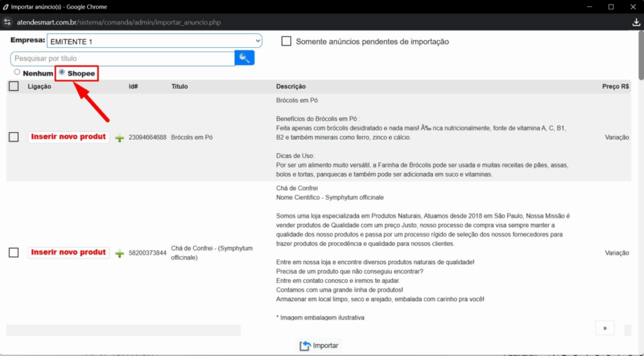Enable Somente anúncios pendentes de importação checkbox
Viewport: 644px width, 356px height.
coord(286,42)
